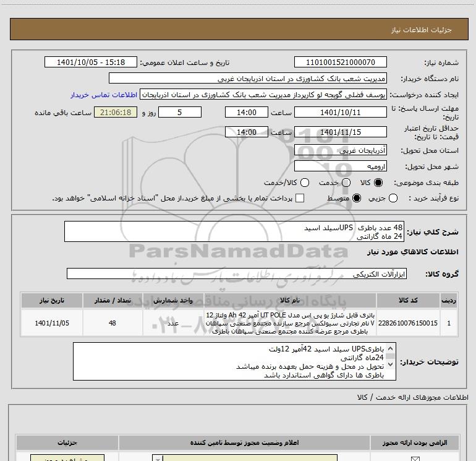Click the UT POLE battery product name cell
This screenshot has height=461, width=476.
[290, 323]
